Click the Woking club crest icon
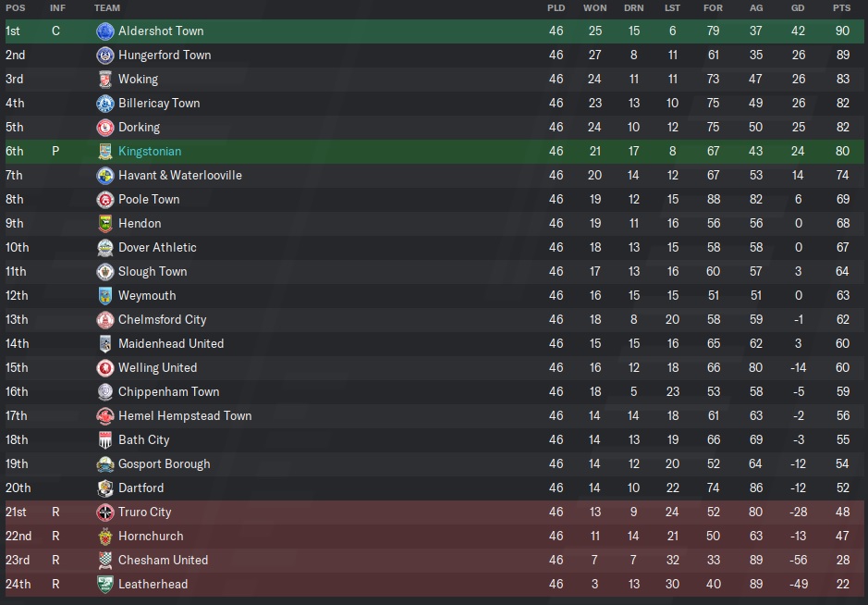 [x=105, y=80]
